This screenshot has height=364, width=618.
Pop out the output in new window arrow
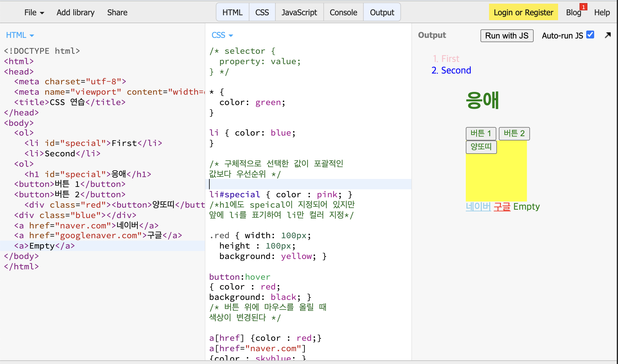[608, 35]
